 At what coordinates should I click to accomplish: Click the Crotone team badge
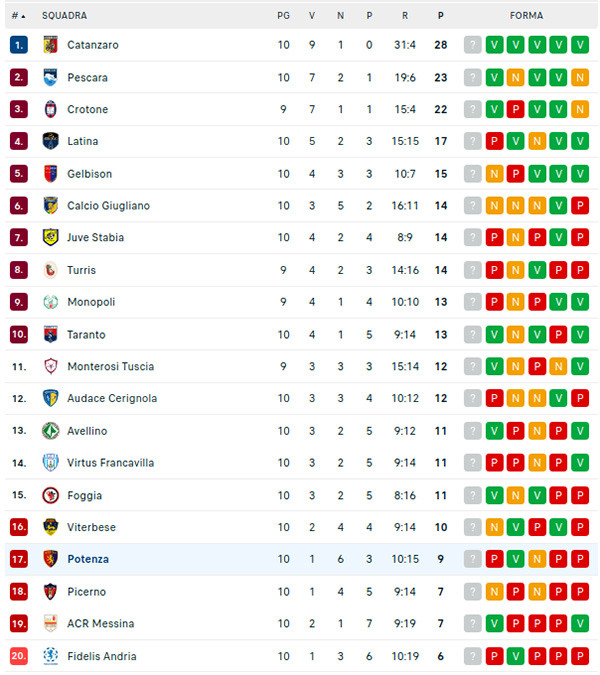click(x=50, y=109)
